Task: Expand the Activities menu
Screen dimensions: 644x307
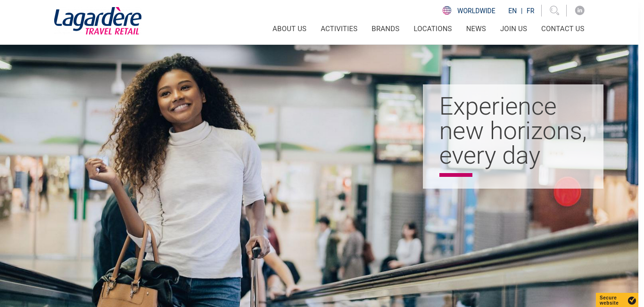Action: coord(339,29)
